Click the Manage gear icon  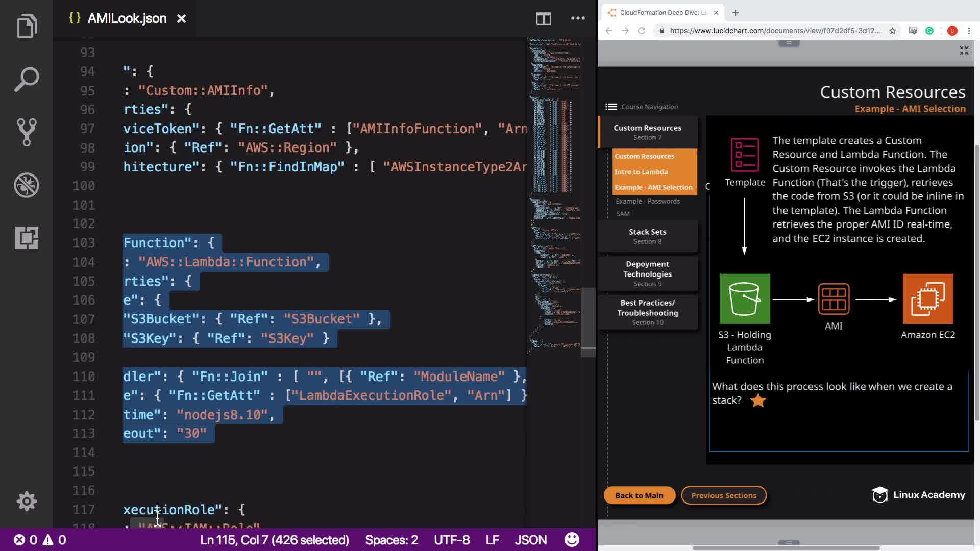tap(27, 501)
